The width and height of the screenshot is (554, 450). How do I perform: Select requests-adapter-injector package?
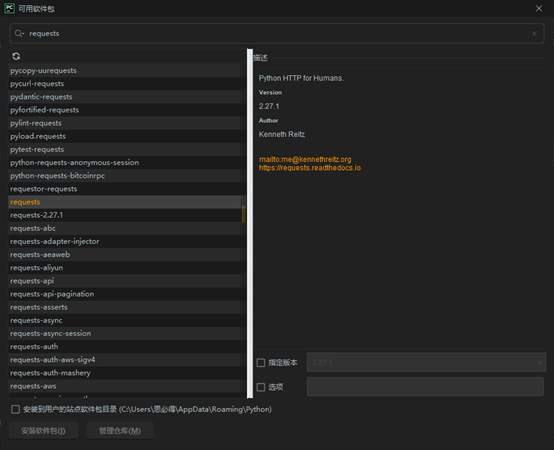[125, 242]
